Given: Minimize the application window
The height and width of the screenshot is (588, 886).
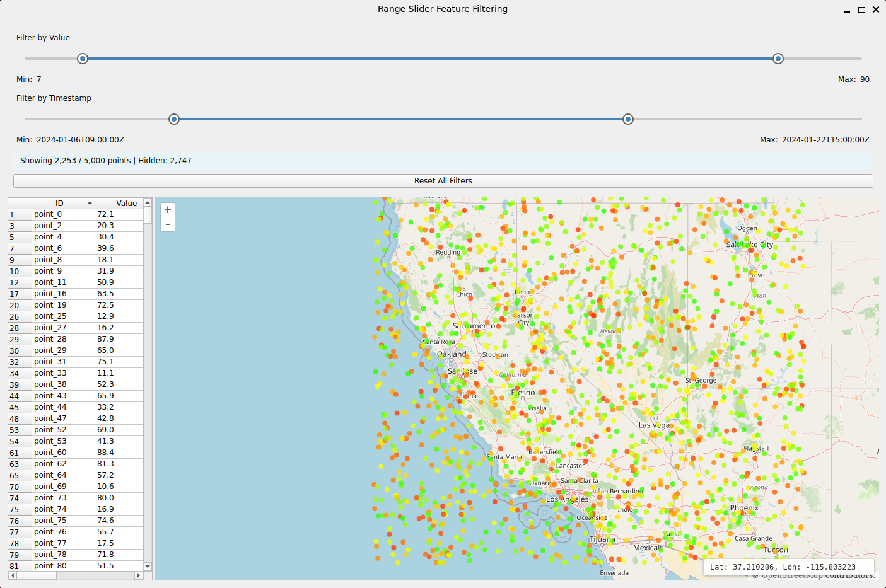Looking at the screenshot, I should pos(848,9).
